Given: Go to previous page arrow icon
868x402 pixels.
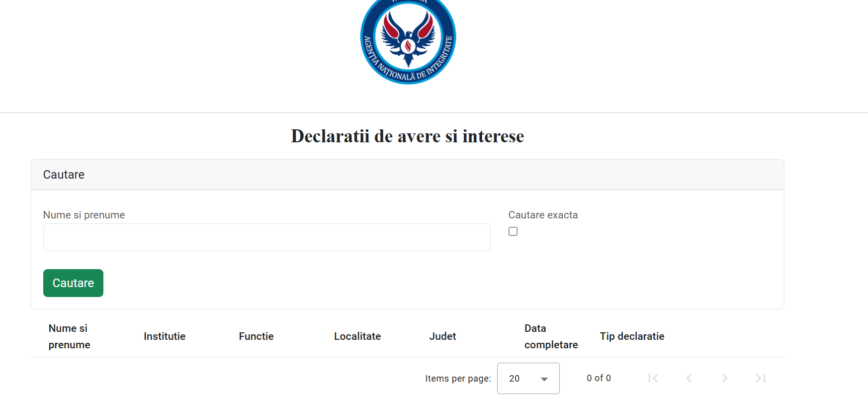Looking at the screenshot, I should click(x=689, y=378).
